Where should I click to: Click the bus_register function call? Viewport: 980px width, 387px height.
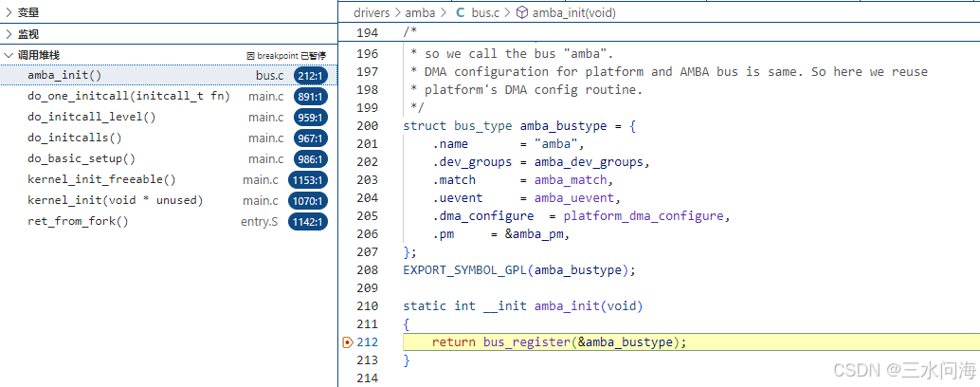(527, 342)
